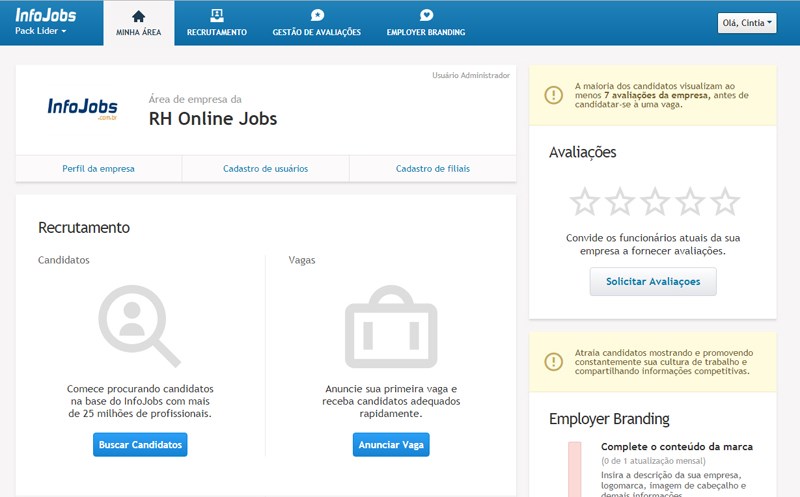
Task: Click the 'Employer Branding' panel heading
Action: point(609,419)
